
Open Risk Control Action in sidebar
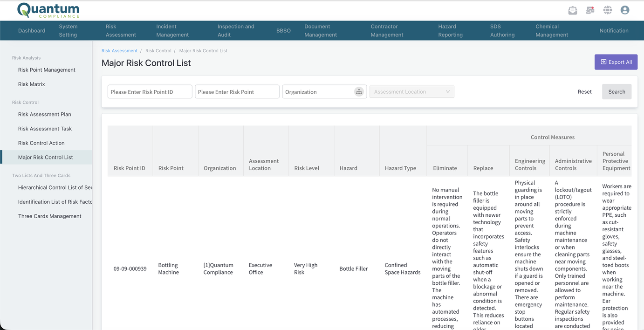pos(41,143)
